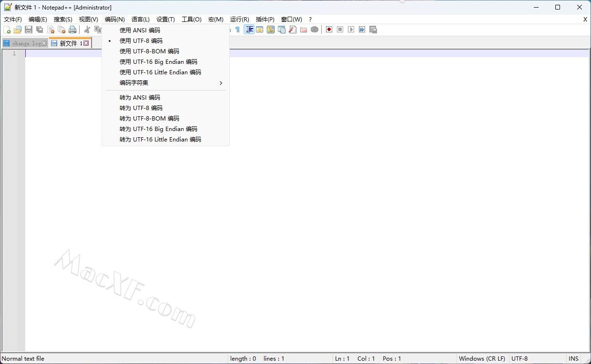Open the 运行(R) menu

(x=239, y=20)
